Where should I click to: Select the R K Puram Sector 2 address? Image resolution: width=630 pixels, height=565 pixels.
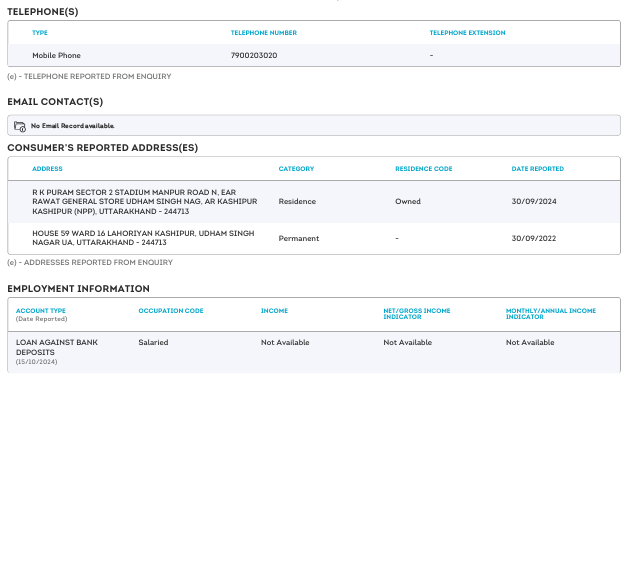pos(144,201)
